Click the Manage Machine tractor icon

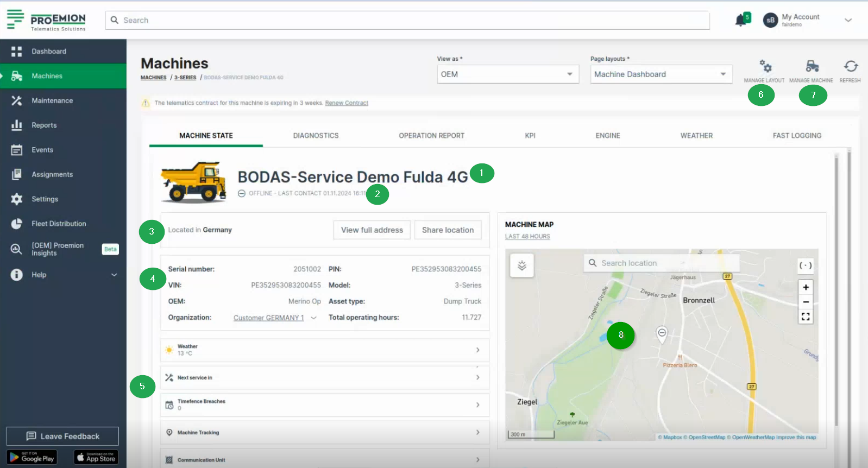(x=812, y=67)
